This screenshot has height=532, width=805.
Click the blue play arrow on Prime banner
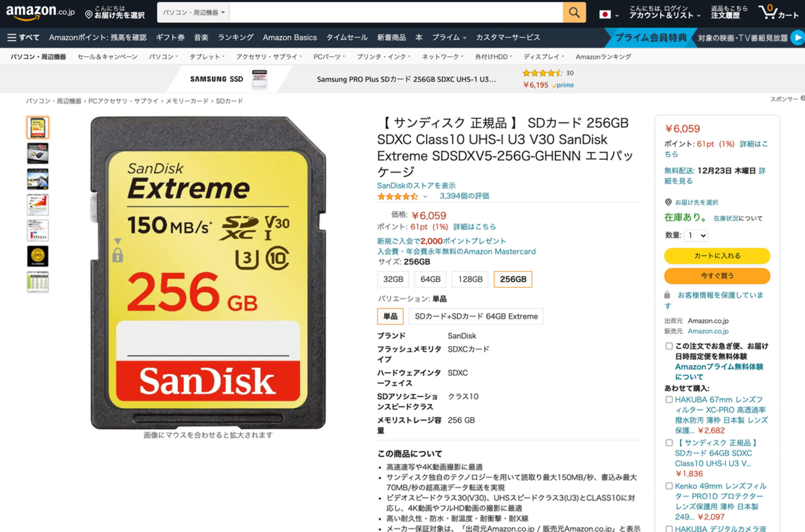coord(796,38)
